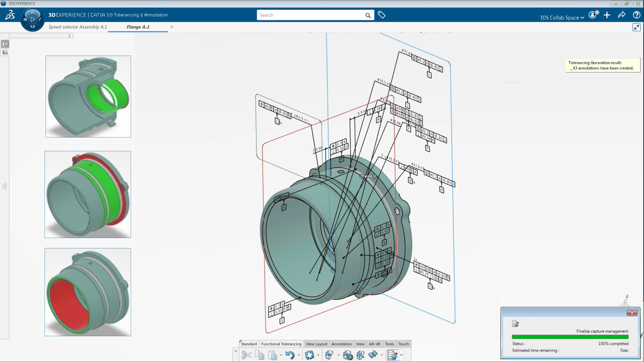The width and height of the screenshot is (644, 362).
Task: Expand the Speed selector Assembly A.1 tab
Action: click(x=78, y=27)
